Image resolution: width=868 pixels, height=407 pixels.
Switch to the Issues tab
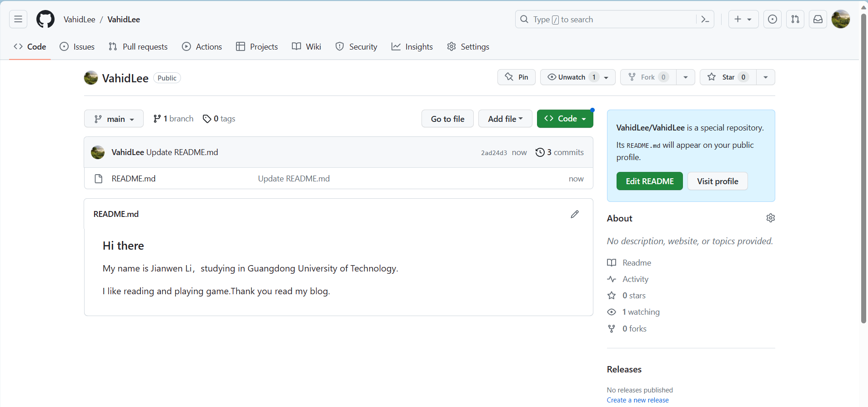77,47
